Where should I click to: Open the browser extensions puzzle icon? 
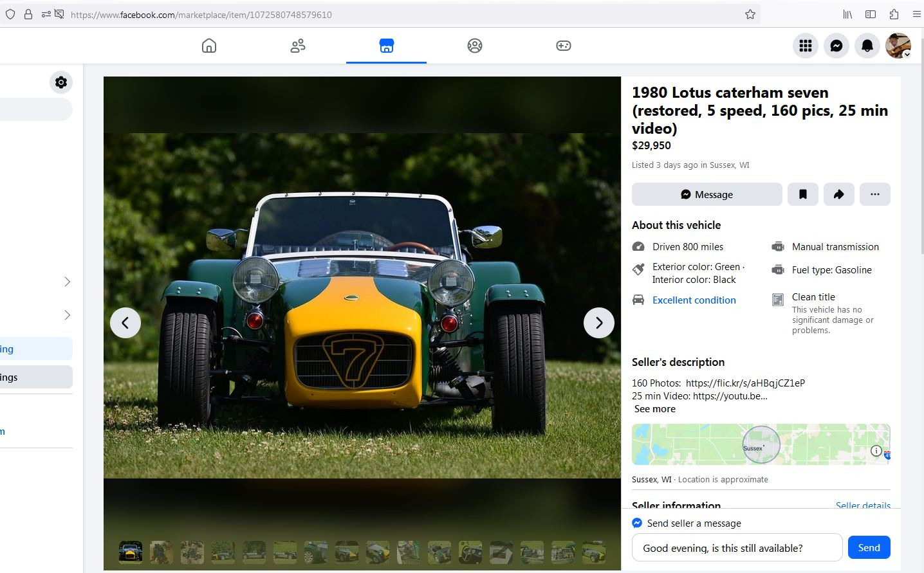click(x=894, y=14)
